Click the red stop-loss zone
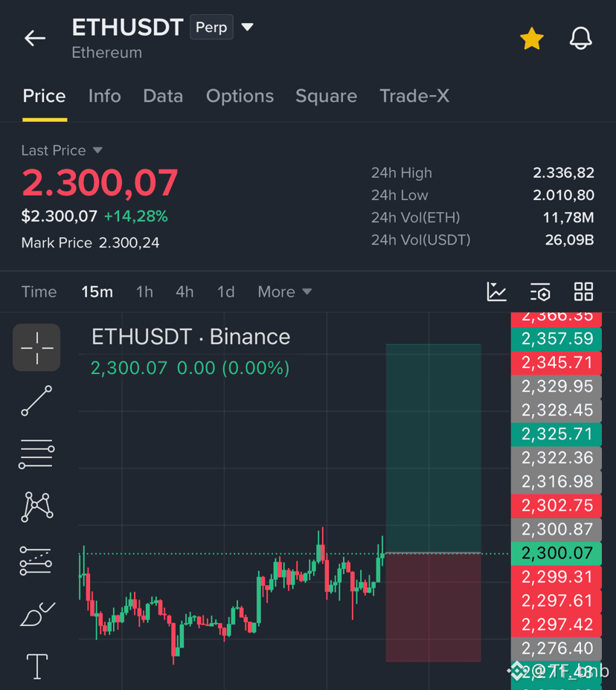Viewport: 616px width, 690px height. tap(433, 607)
